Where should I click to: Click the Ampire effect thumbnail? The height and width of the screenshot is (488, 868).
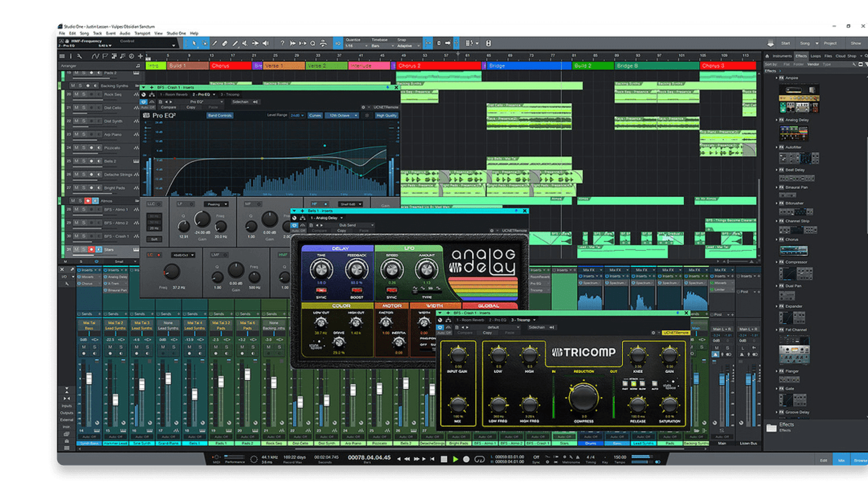pyautogui.click(x=799, y=98)
